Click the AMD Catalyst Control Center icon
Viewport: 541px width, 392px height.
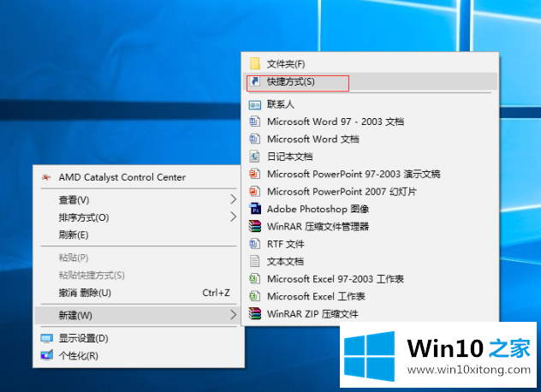click(45, 177)
